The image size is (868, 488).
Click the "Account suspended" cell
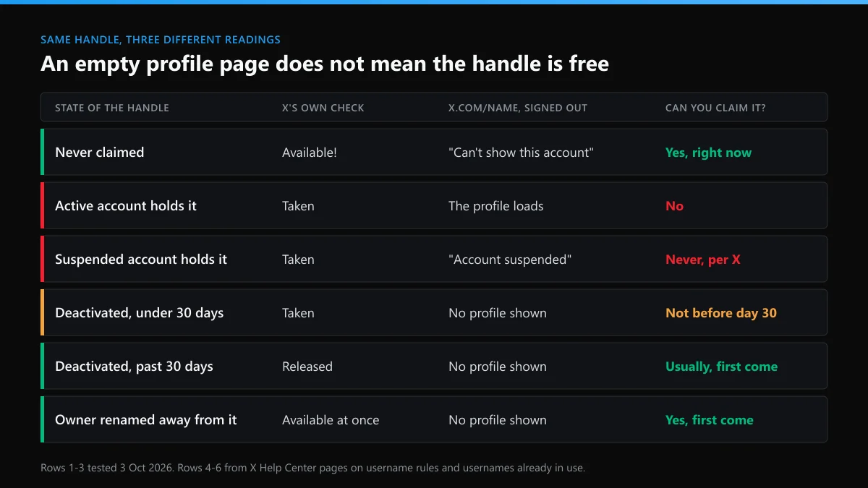tap(510, 260)
